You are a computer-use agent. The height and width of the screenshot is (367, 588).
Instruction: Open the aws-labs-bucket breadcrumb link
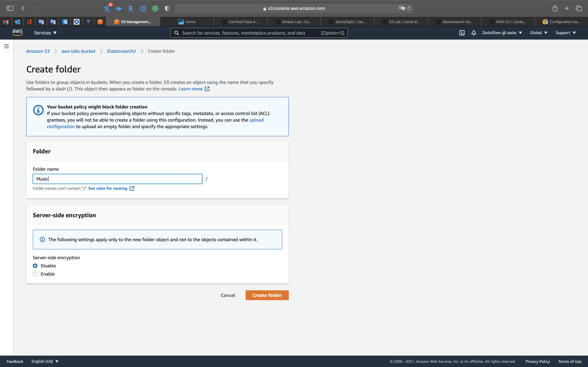pos(78,51)
